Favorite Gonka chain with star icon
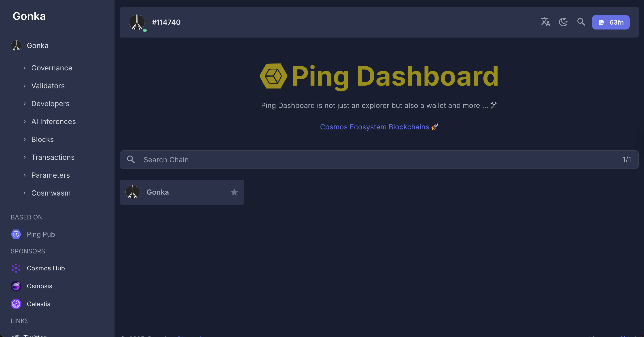Screen dimensions: 644x337 tap(234, 192)
